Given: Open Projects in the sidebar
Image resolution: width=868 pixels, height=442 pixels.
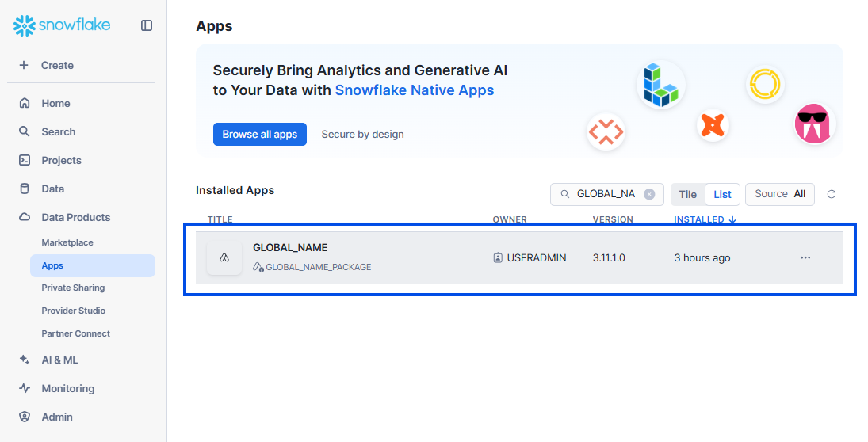Looking at the screenshot, I should coord(61,161).
